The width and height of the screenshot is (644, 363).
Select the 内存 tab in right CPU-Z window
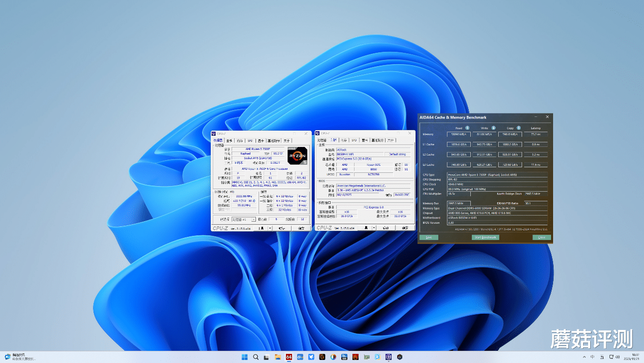point(344,140)
